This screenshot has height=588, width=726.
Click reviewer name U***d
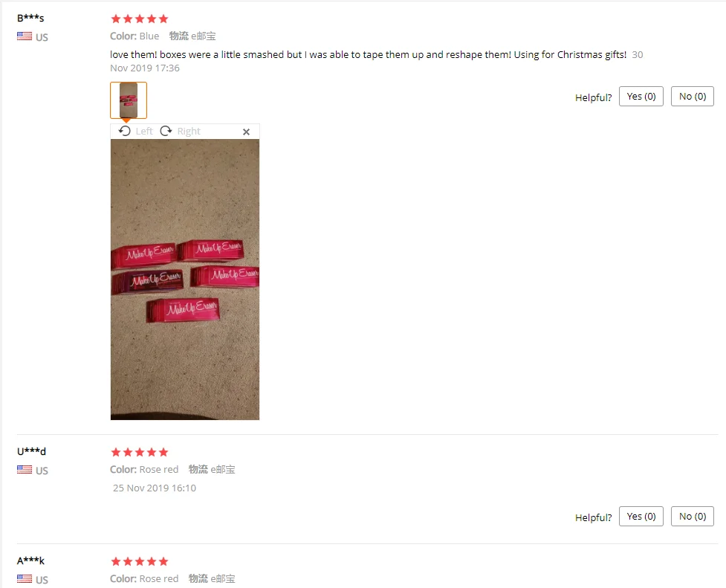click(x=31, y=451)
